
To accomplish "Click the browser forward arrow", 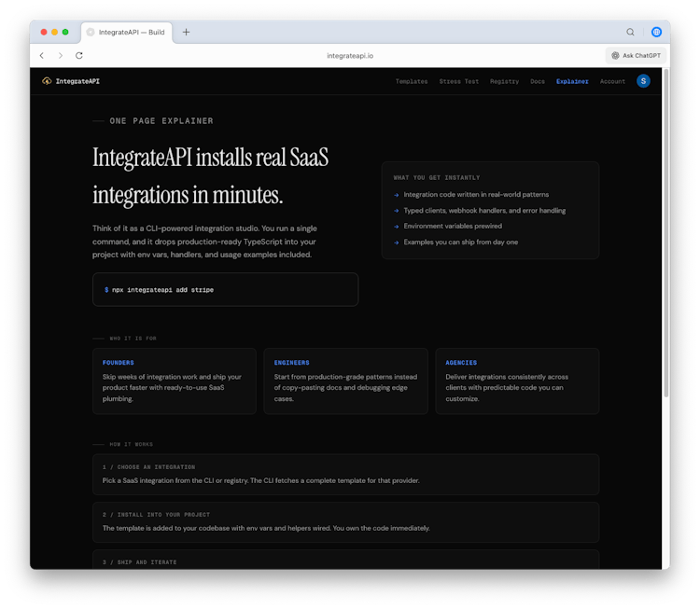I will pos(61,56).
